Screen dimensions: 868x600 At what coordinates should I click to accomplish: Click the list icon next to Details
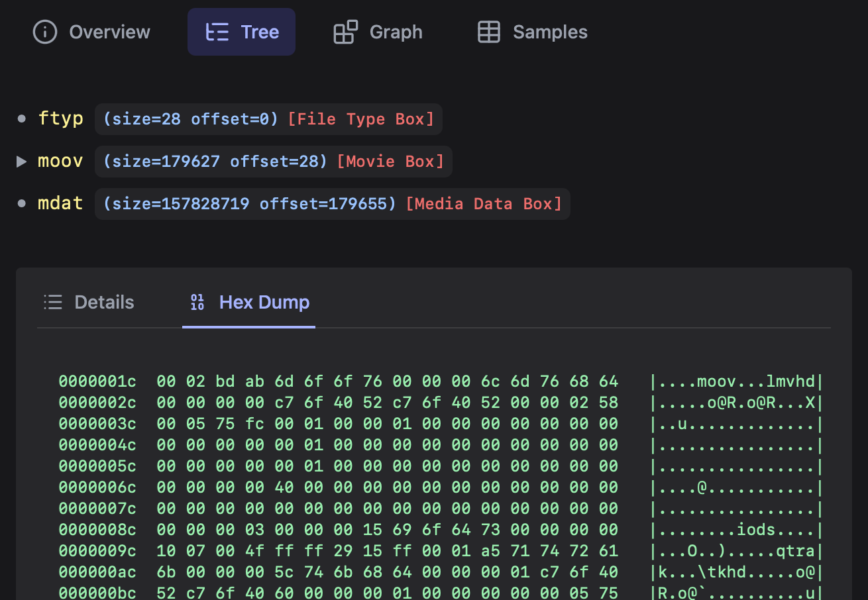53,302
